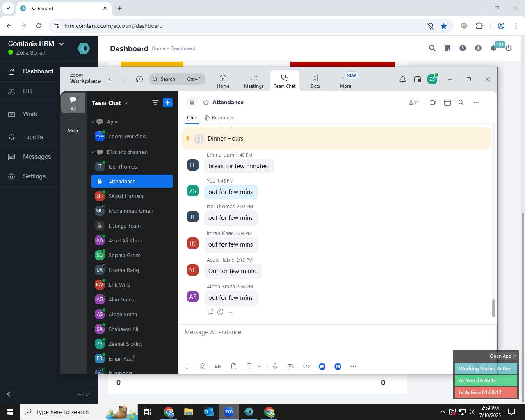Collapse the Apps section

tap(93, 122)
